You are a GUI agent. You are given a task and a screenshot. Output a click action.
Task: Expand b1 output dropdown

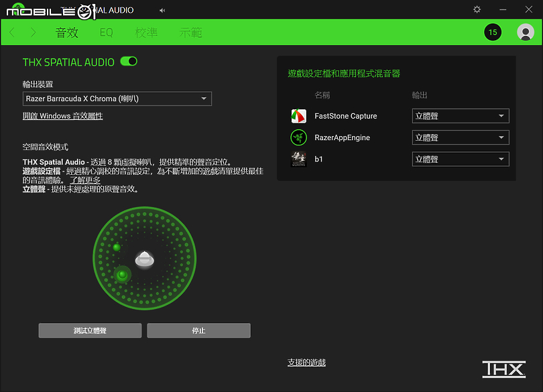pos(461,159)
